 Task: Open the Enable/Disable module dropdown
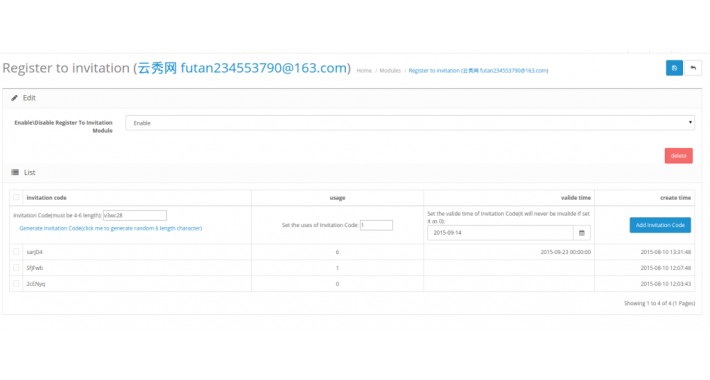(410, 123)
